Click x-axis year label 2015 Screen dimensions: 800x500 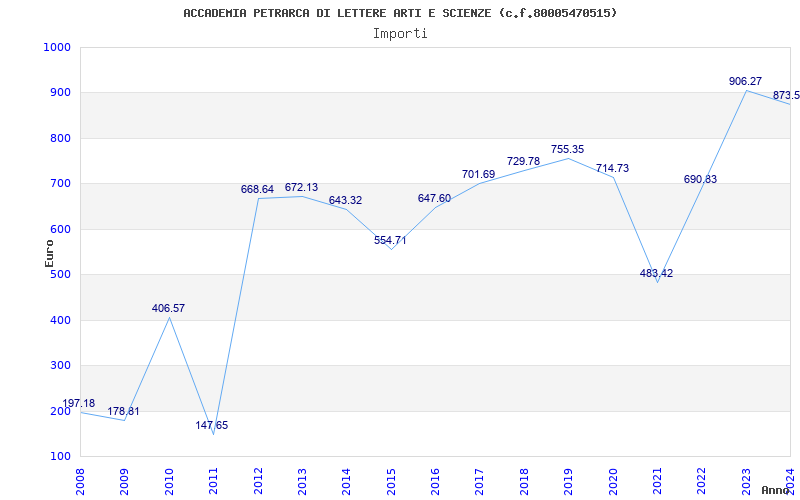[x=391, y=481]
